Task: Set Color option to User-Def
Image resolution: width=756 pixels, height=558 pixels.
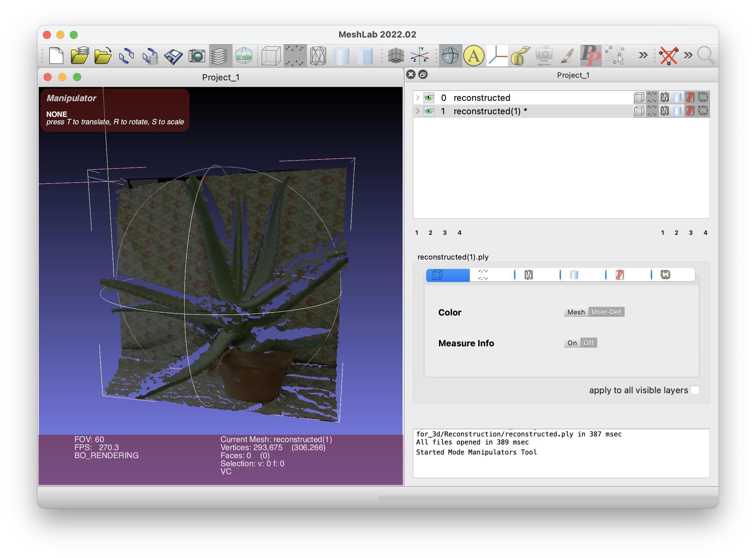Action: click(606, 312)
